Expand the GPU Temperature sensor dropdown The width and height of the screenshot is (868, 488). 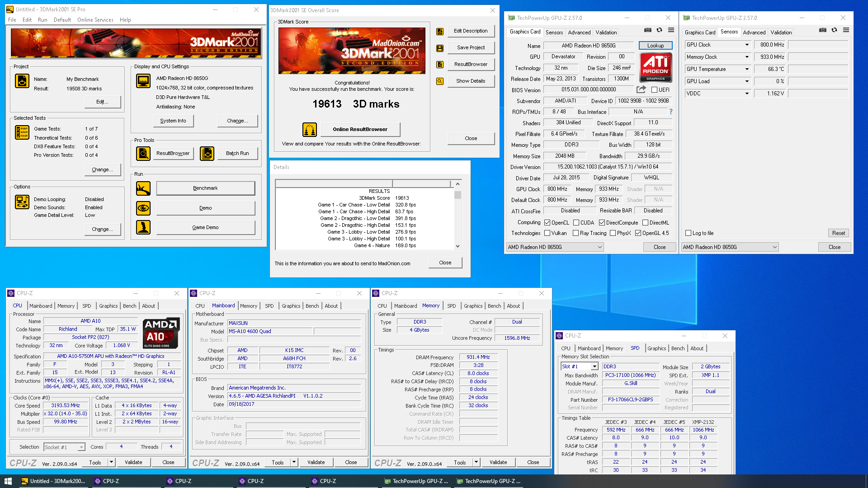pyautogui.click(x=747, y=69)
